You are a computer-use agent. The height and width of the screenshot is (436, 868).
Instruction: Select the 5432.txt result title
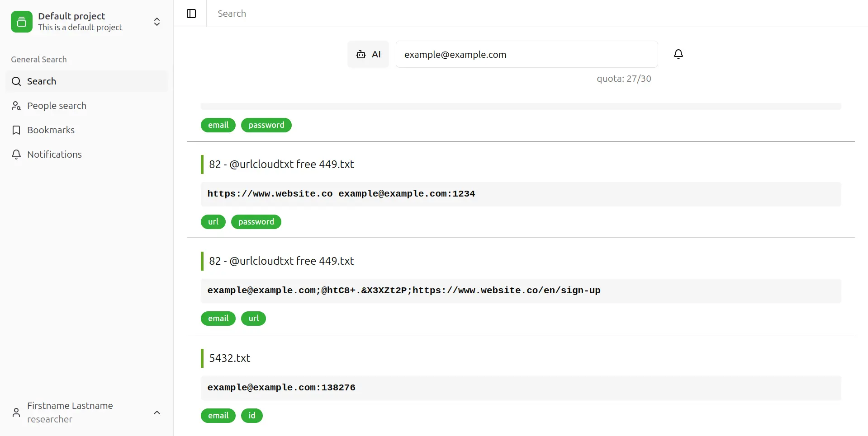click(230, 358)
